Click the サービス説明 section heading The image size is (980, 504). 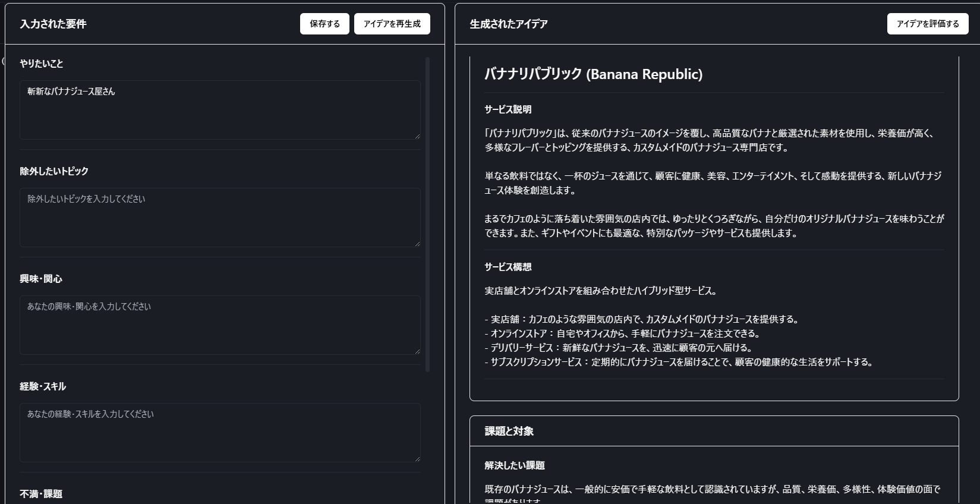(508, 109)
